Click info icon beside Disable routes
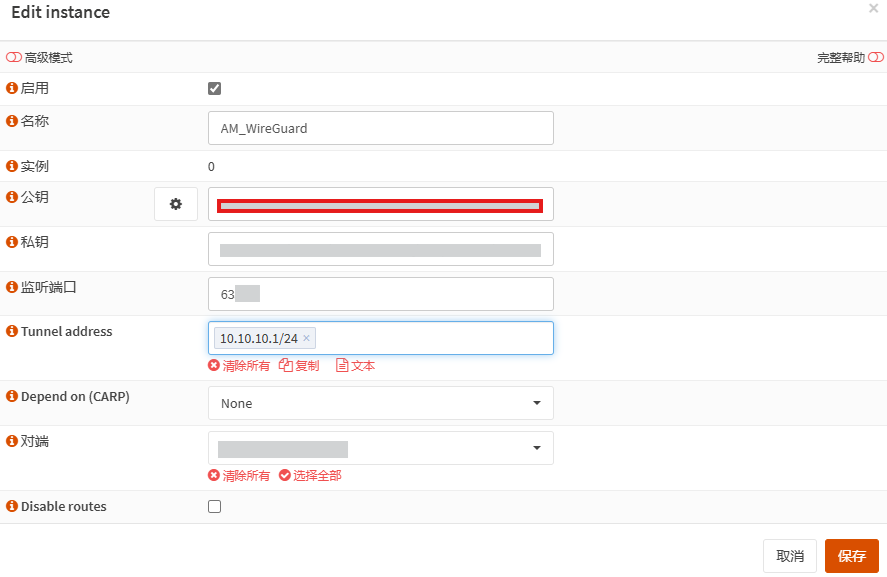887x577 pixels. [12, 506]
